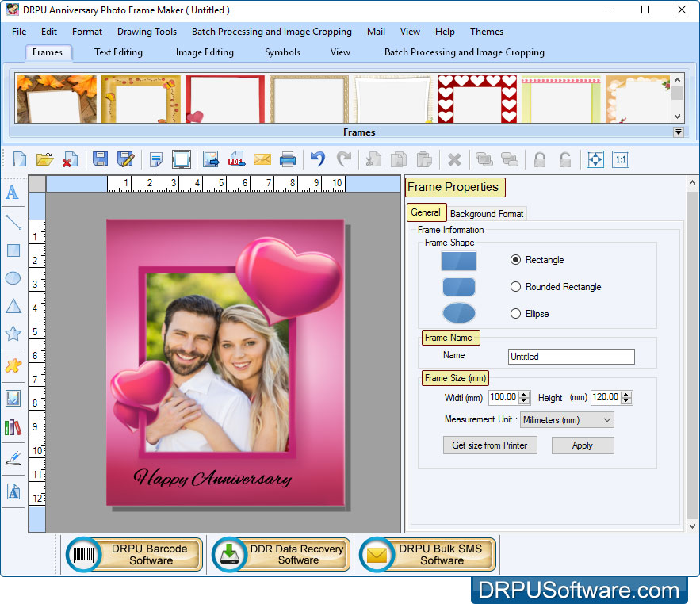This screenshot has width=700, height=604.
Task: Open the Themes menu
Action: pos(487,32)
